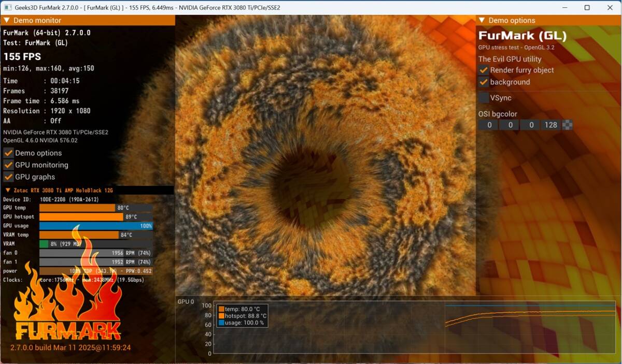Click the Resolution value 1920 x 1080

coord(70,111)
